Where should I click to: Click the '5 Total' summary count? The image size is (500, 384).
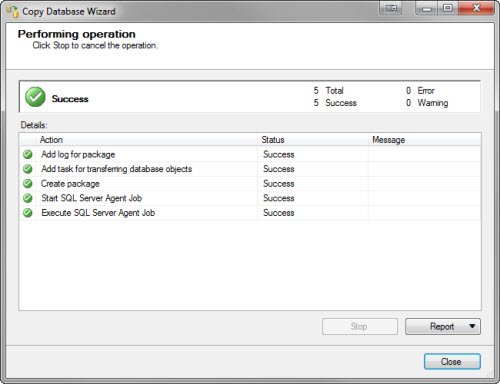[x=328, y=91]
